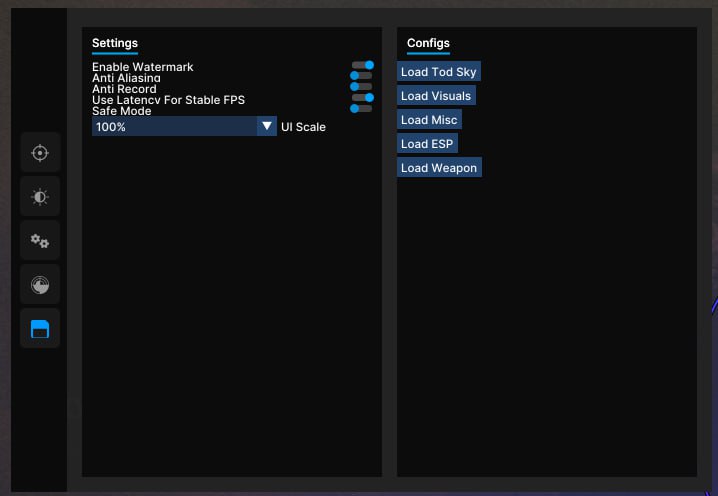Turn on the Anti Aliasing switch
Viewport: 718px width, 496px height.
(361, 76)
